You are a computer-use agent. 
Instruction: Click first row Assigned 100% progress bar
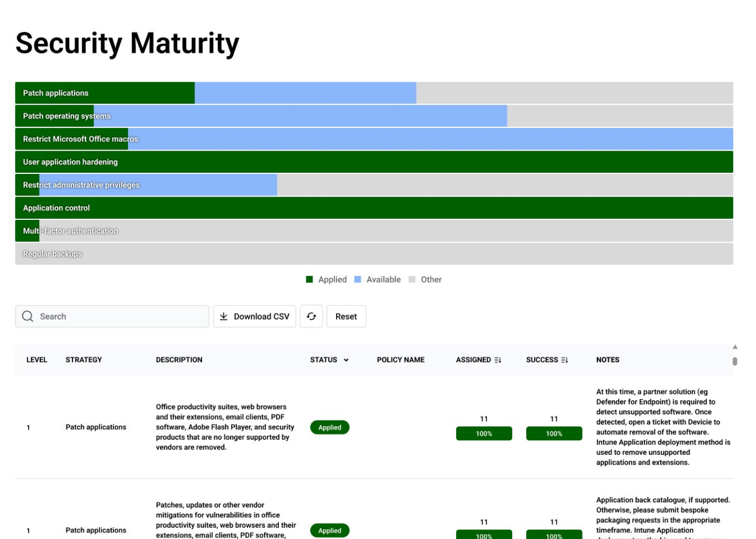click(x=484, y=434)
